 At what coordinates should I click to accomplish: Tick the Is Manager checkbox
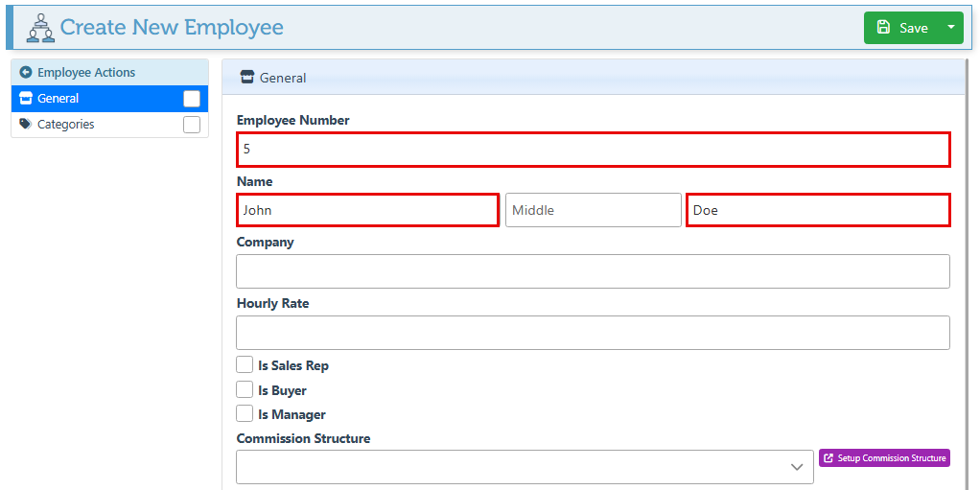(x=245, y=414)
